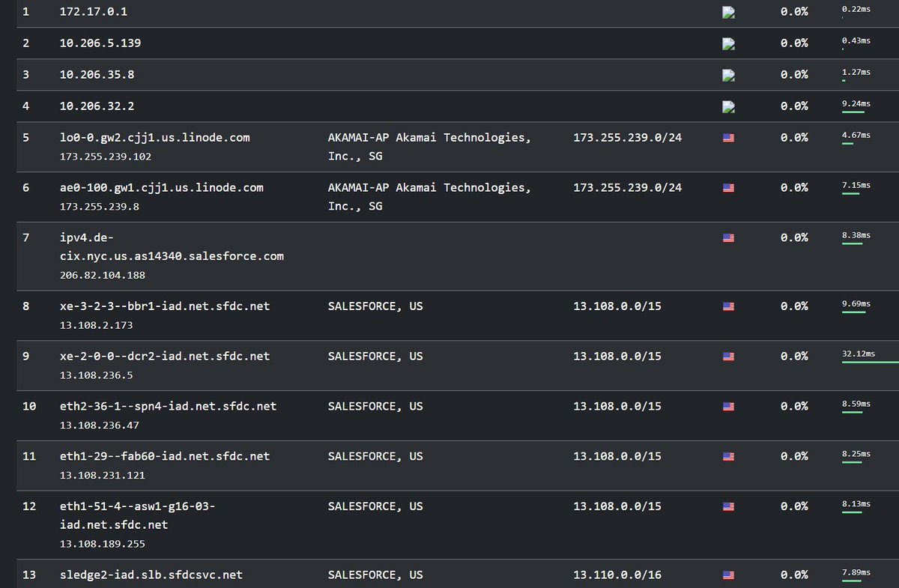The width and height of the screenshot is (899, 588).
Task: Click US flag in xe-2-0-0--dcr2-iad row
Action: coord(728,357)
